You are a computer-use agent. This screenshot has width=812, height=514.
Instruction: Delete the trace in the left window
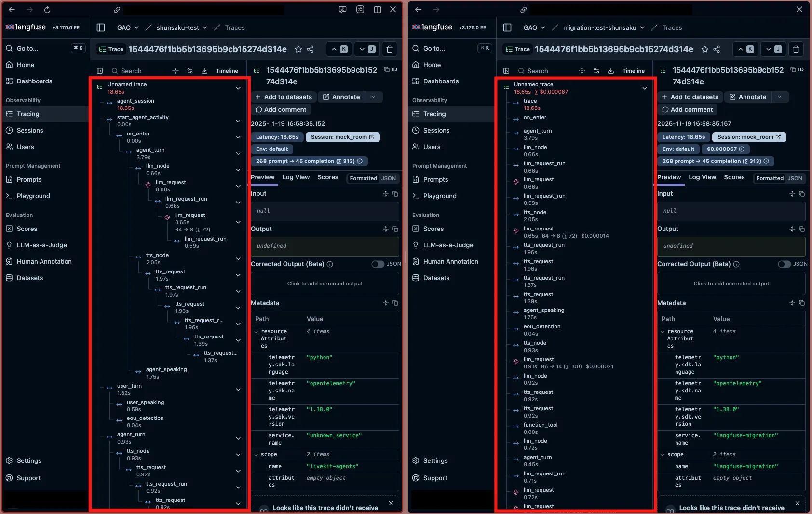click(390, 49)
